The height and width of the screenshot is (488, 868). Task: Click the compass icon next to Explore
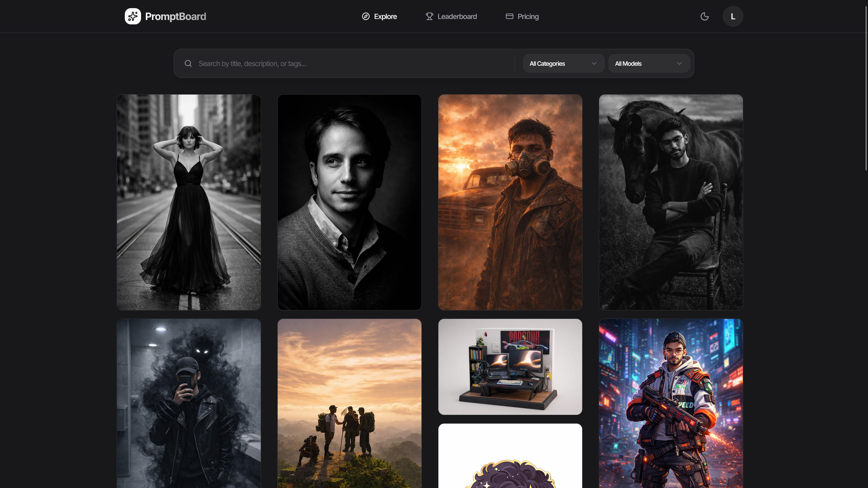click(366, 16)
